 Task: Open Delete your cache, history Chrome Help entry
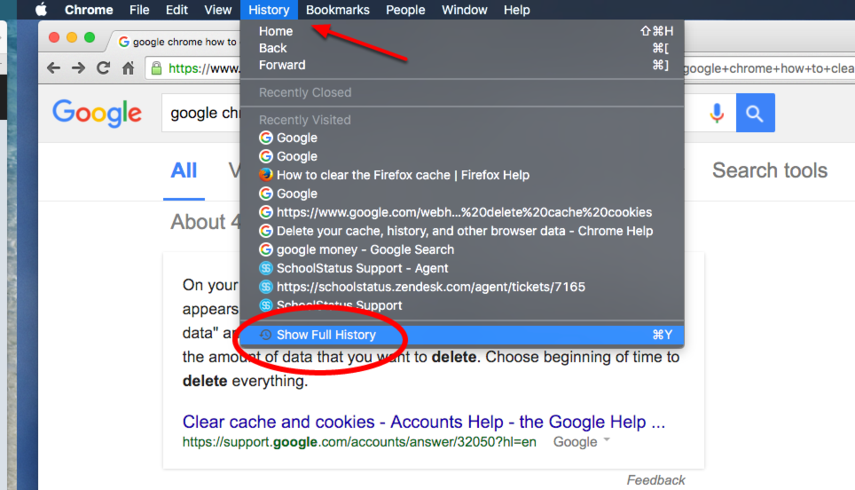462,231
